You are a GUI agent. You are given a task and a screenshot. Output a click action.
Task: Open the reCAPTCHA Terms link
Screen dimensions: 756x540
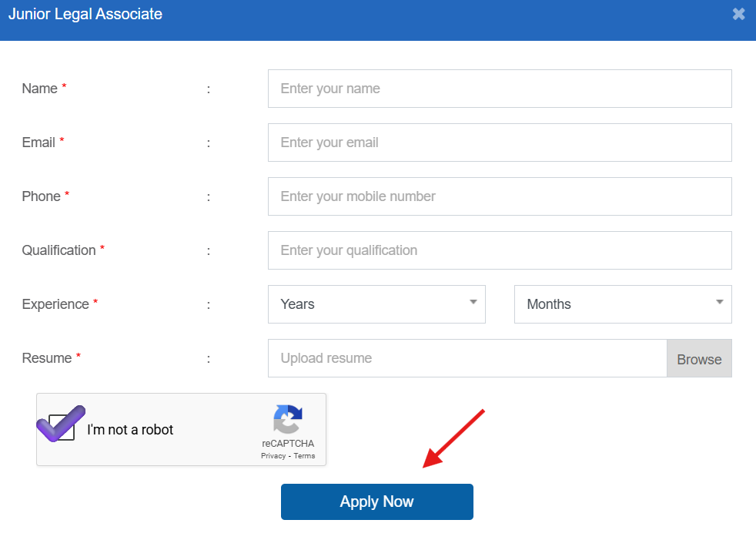click(304, 456)
